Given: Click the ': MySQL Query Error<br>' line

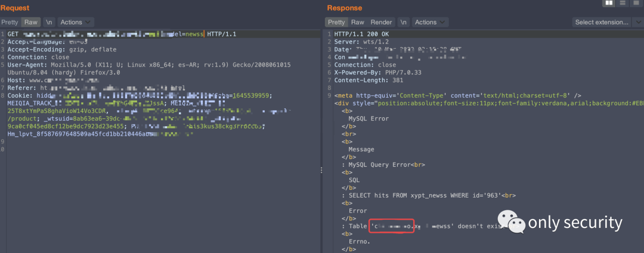Looking at the screenshot, I should tap(383, 164).
